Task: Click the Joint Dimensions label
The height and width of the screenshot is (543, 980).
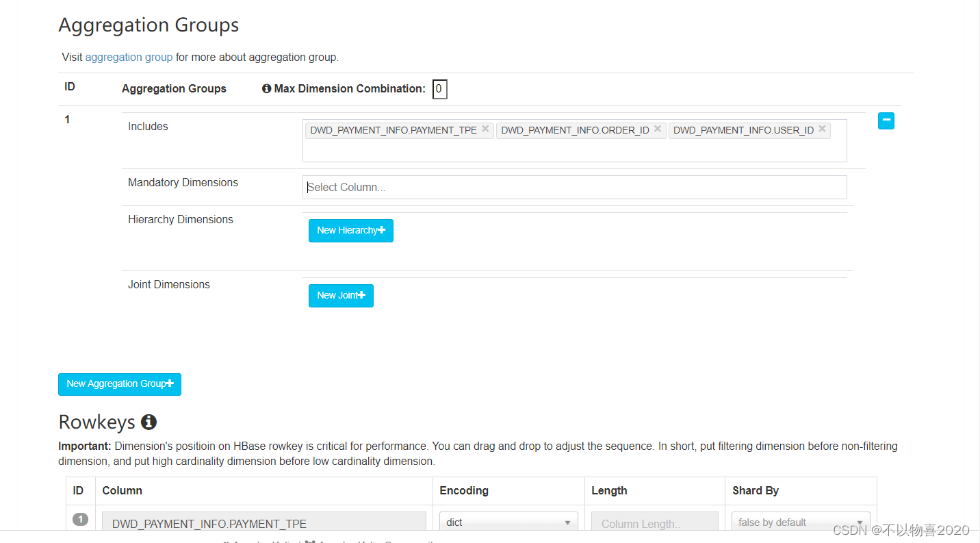Action: pyautogui.click(x=169, y=284)
